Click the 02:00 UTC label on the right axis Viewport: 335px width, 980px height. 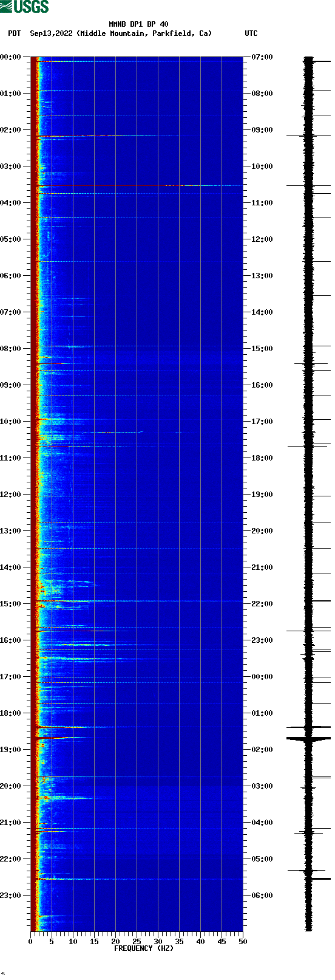tap(262, 750)
